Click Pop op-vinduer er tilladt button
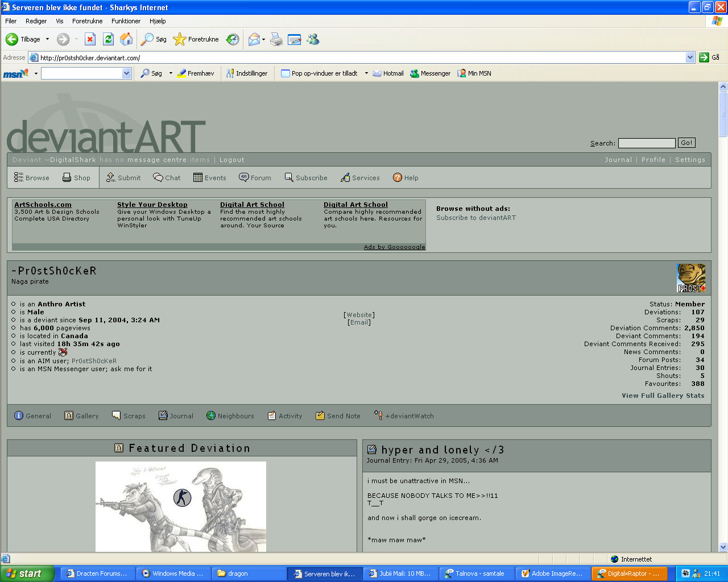The image size is (728, 582). 319,73
